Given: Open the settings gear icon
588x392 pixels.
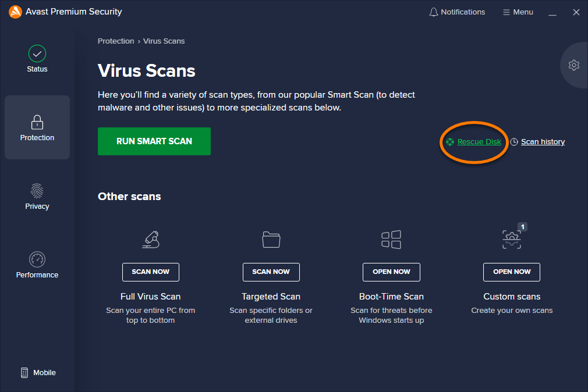Looking at the screenshot, I should [x=573, y=65].
